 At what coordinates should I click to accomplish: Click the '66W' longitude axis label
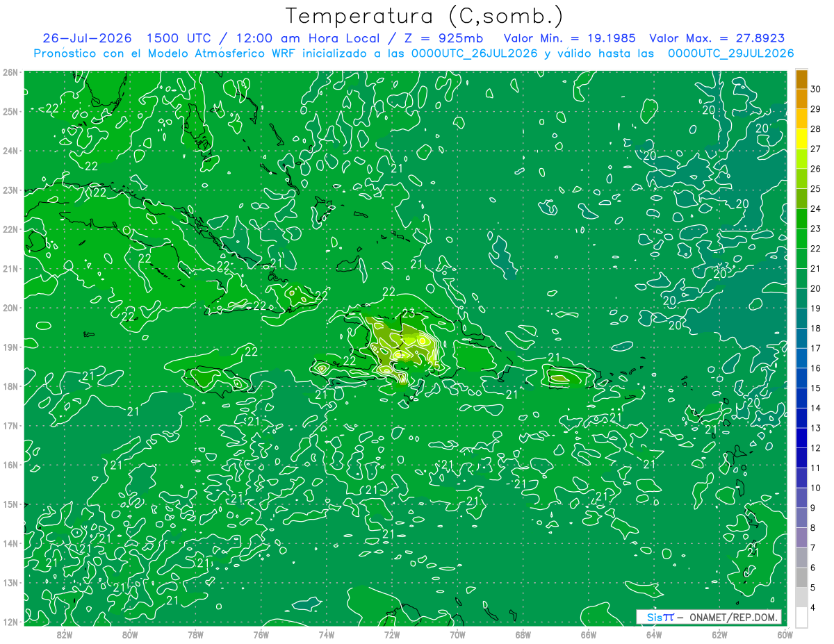click(x=589, y=634)
